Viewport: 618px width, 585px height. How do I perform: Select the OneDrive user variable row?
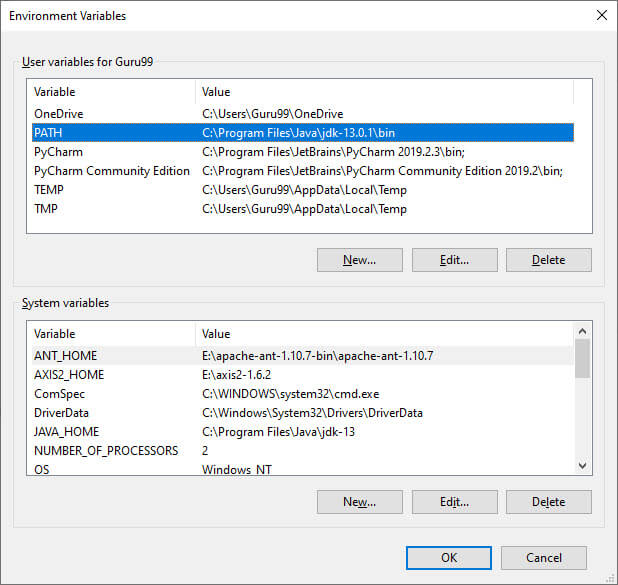click(303, 114)
